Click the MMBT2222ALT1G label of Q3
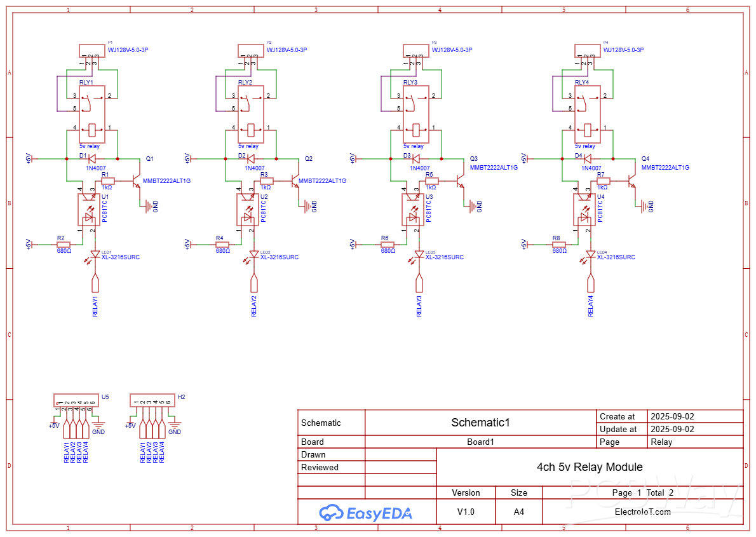Screen dimensions: 756x537 point(494,168)
